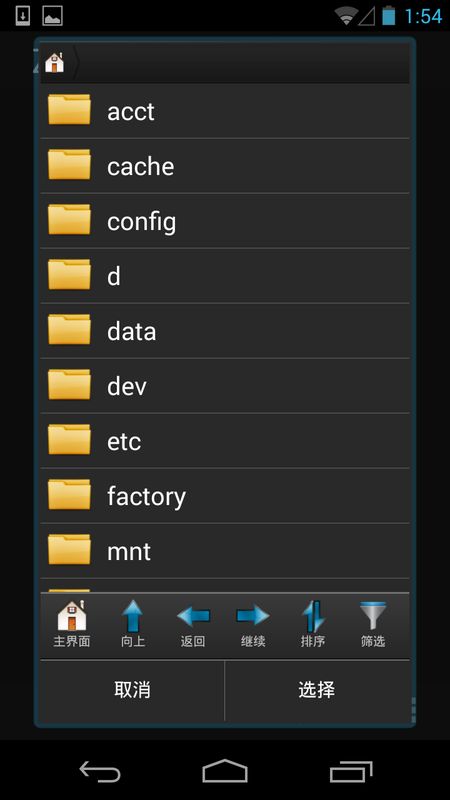Tap the 取消 cancel button
Image resolution: width=450 pixels, height=800 pixels.
click(132, 690)
